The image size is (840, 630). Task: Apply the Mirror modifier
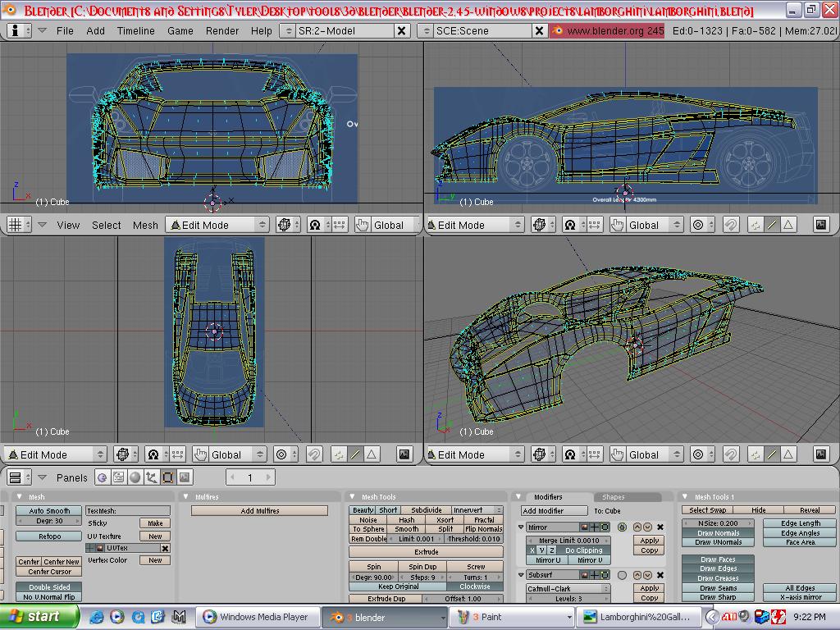pyautogui.click(x=650, y=541)
